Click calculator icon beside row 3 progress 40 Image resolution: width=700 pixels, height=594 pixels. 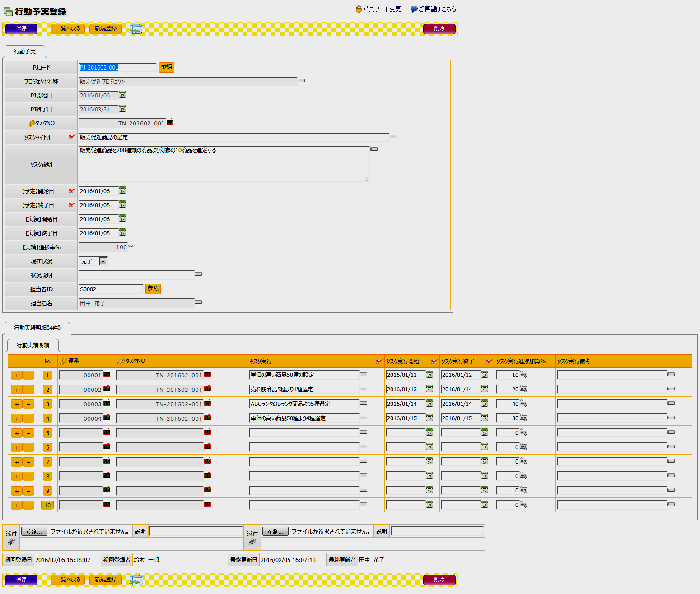523,404
